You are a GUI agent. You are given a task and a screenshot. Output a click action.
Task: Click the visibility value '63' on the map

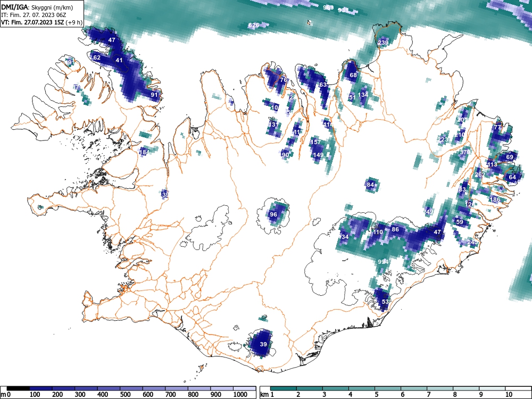click(323, 85)
